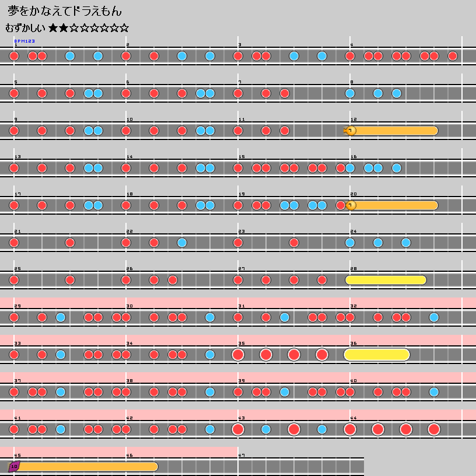Click the first blue note in measure 43
This screenshot has width=476, height=476.
click(266, 429)
